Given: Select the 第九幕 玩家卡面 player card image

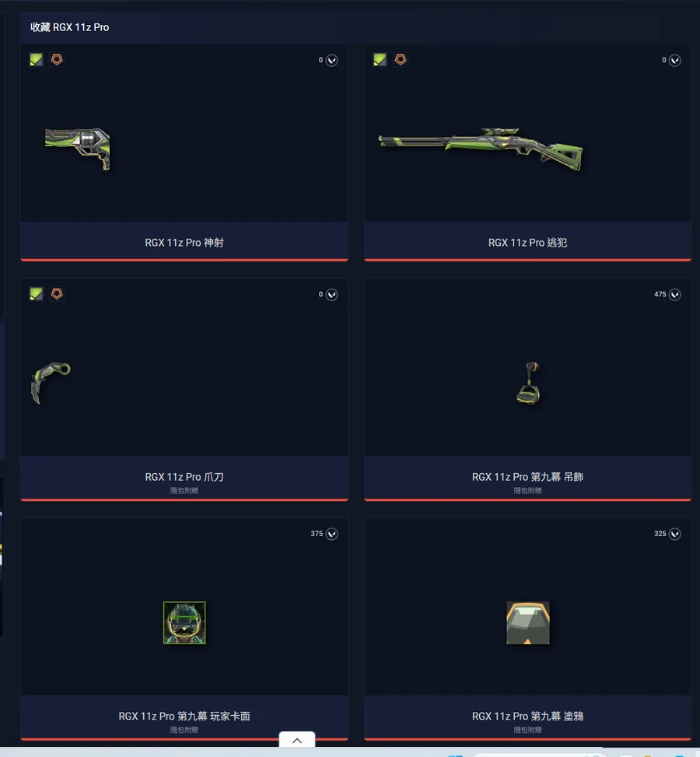Looking at the screenshot, I should pyautogui.click(x=184, y=622).
